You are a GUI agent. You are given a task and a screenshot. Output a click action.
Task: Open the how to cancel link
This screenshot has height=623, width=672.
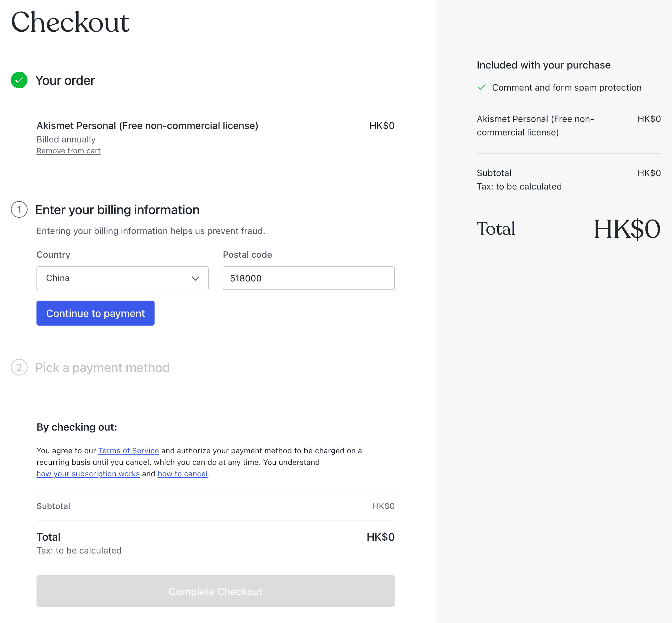tap(182, 474)
